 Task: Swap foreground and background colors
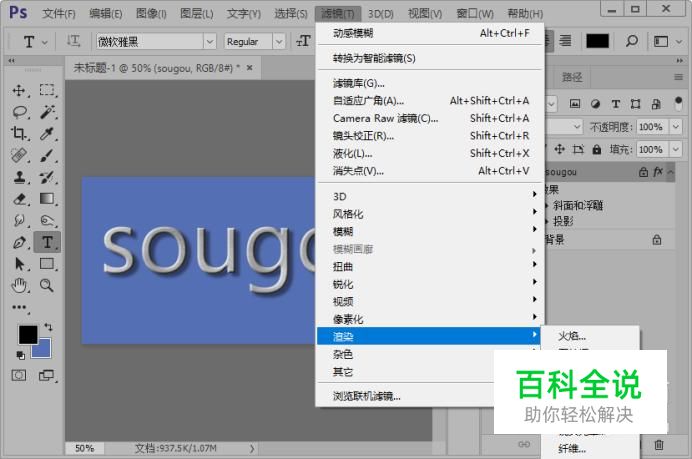48,327
